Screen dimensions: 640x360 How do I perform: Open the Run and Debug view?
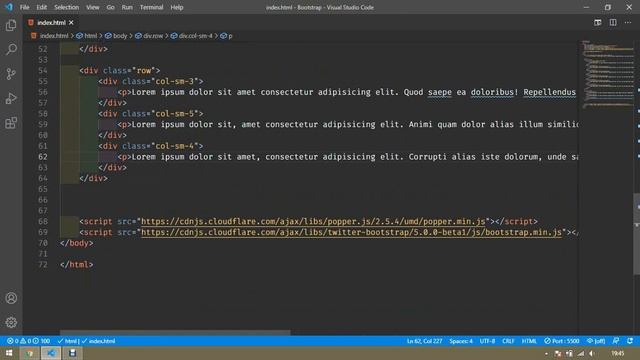11,98
